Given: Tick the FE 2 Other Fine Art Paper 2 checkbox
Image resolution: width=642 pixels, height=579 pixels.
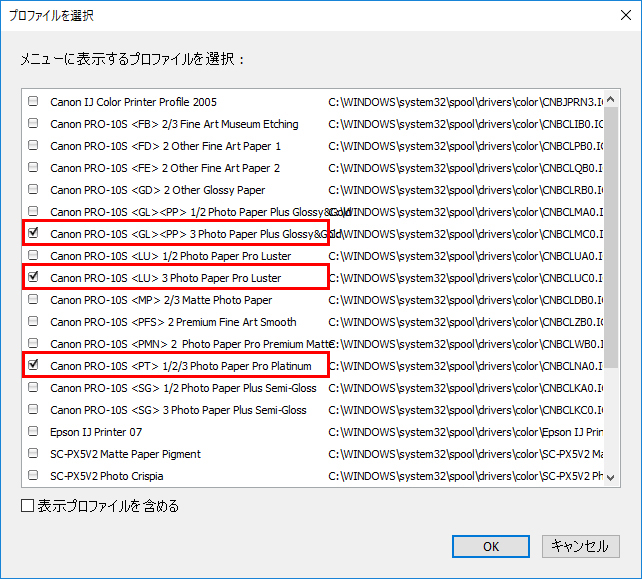Looking at the screenshot, I should [x=33, y=167].
